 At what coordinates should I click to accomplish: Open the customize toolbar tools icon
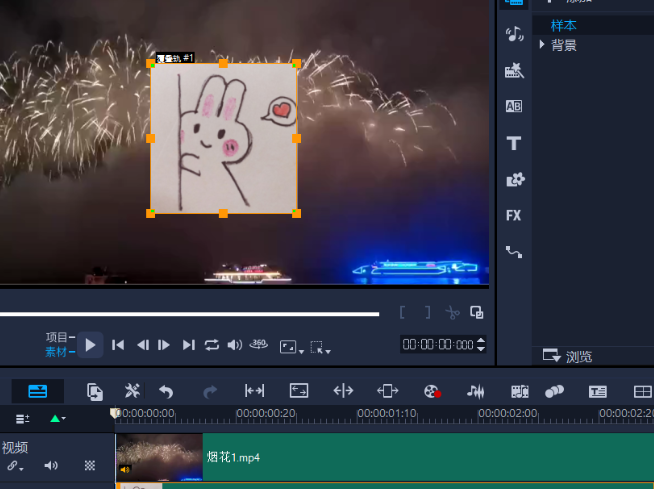(x=133, y=391)
